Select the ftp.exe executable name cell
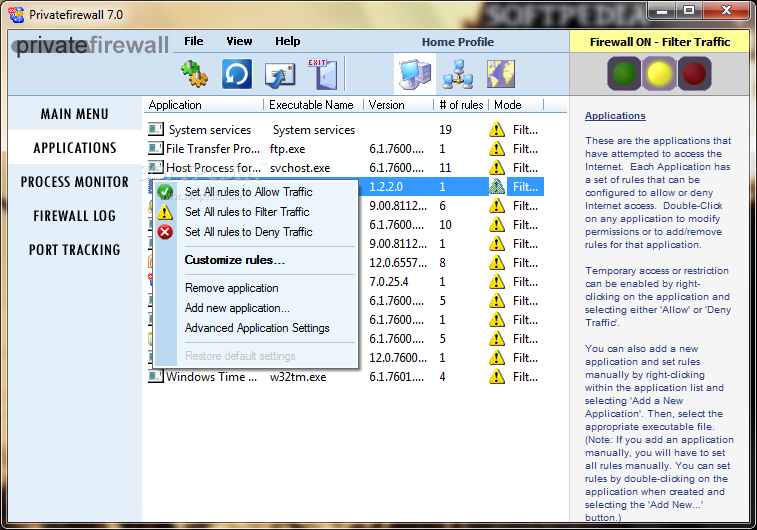This screenshot has width=757, height=530. 287,149
